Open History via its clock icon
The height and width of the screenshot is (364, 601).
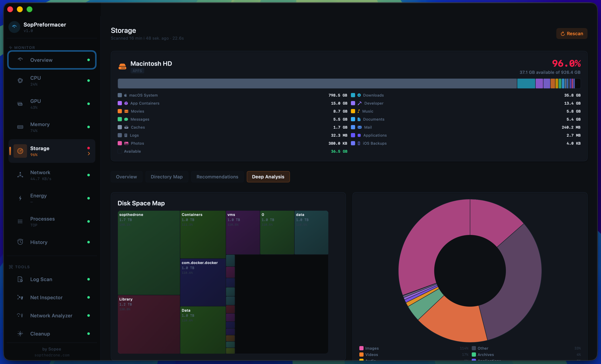[20, 242]
